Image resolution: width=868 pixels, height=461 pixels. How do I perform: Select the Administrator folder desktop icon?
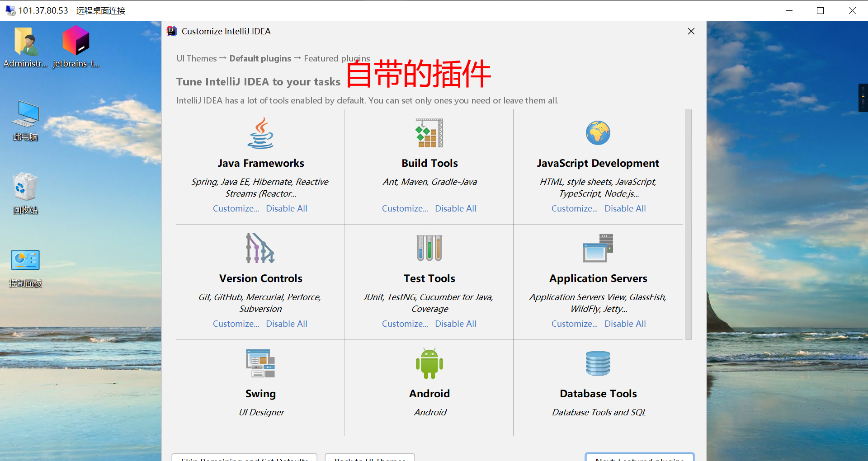point(25,47)
